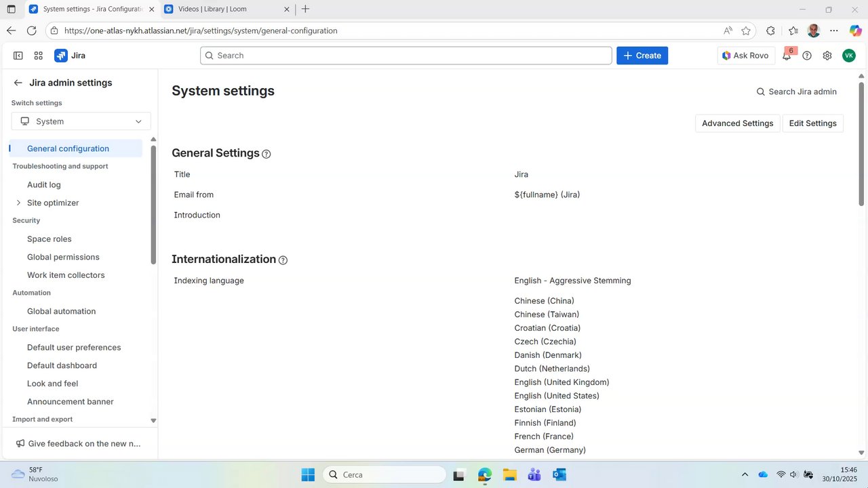The image size is (868, 488).
Task: Open Audit log in sidebar
Action: pyautogui.click(x=44, y=184)
